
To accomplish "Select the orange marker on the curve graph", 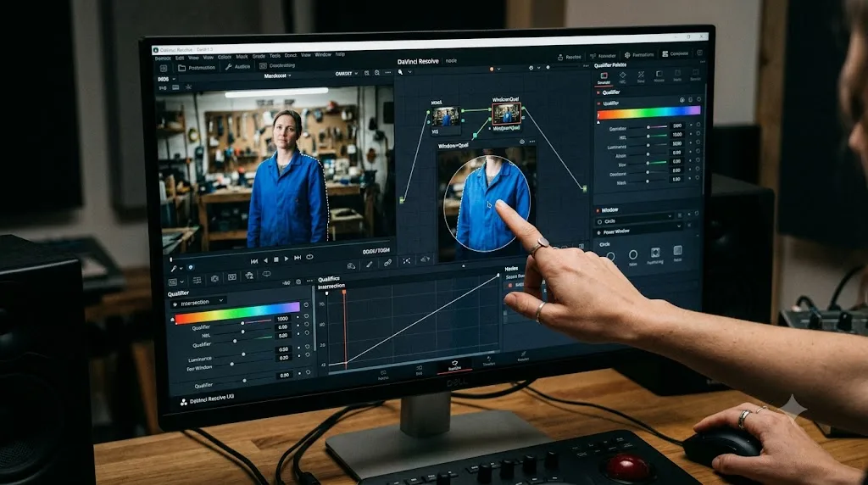I will [x=344, y=292].
